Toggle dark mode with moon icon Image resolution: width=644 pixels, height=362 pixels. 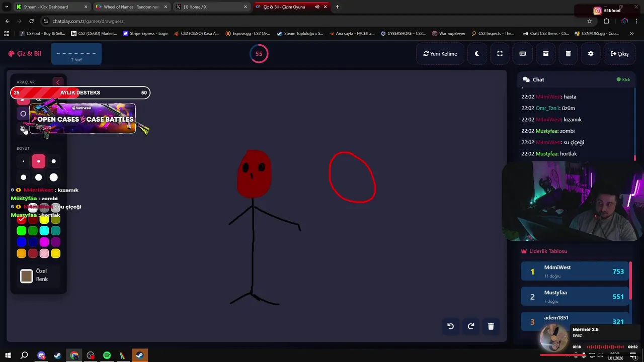[x=477, y=54]
